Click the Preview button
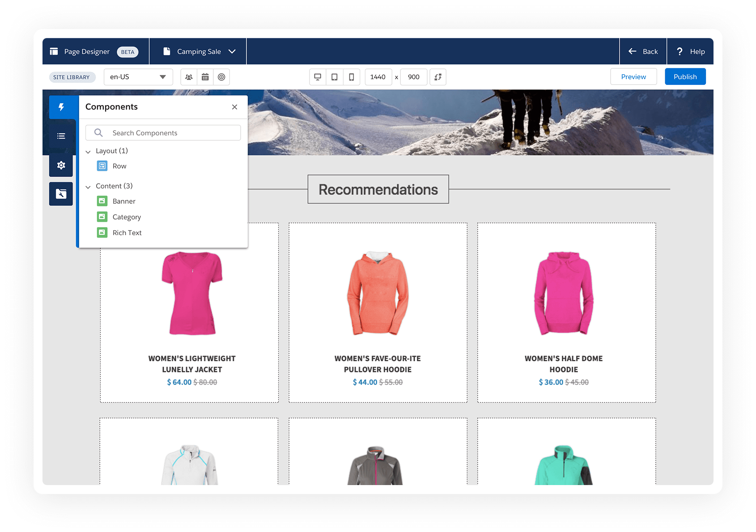This screenshot has width=756, height=532. tap(633, 76)
